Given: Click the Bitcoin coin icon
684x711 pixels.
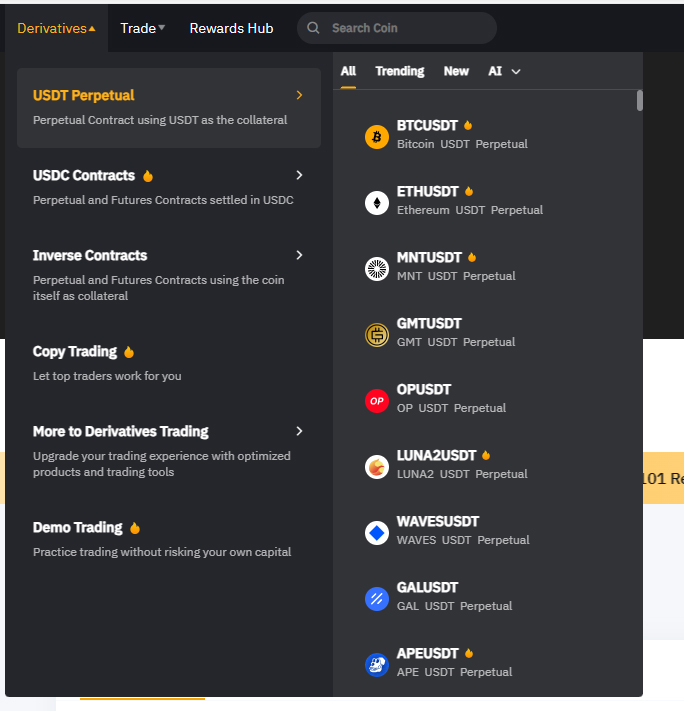Looking at the screenshot, I should click(377, 136).
